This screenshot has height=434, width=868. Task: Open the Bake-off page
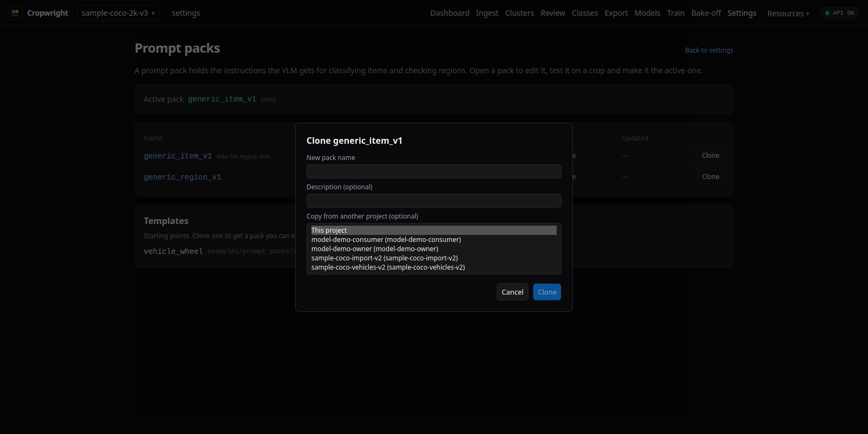pyautogui.click(x=706, y=13)
